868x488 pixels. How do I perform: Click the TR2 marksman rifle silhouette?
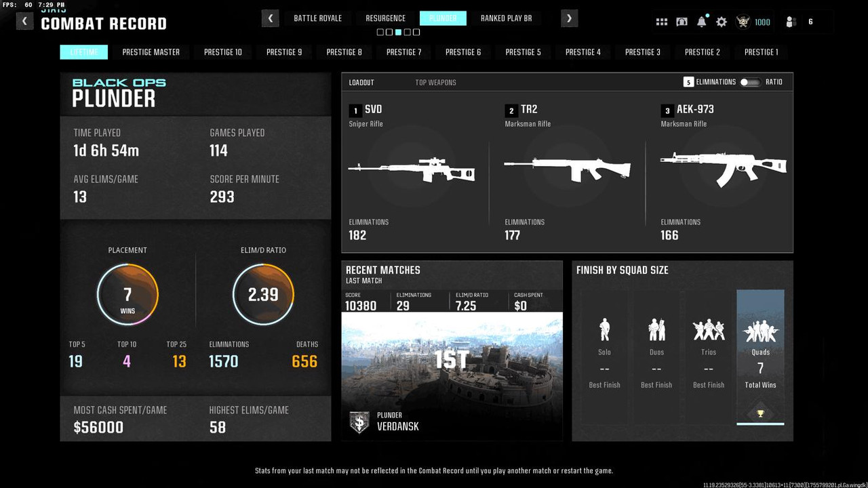(568, 169)
